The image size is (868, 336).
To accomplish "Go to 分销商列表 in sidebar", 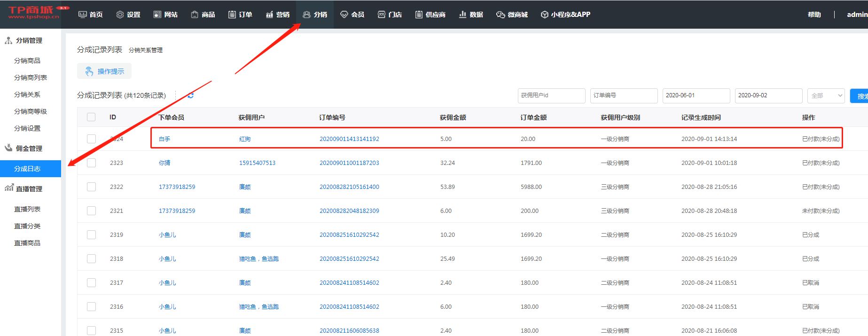I will [x=31, y=78].
